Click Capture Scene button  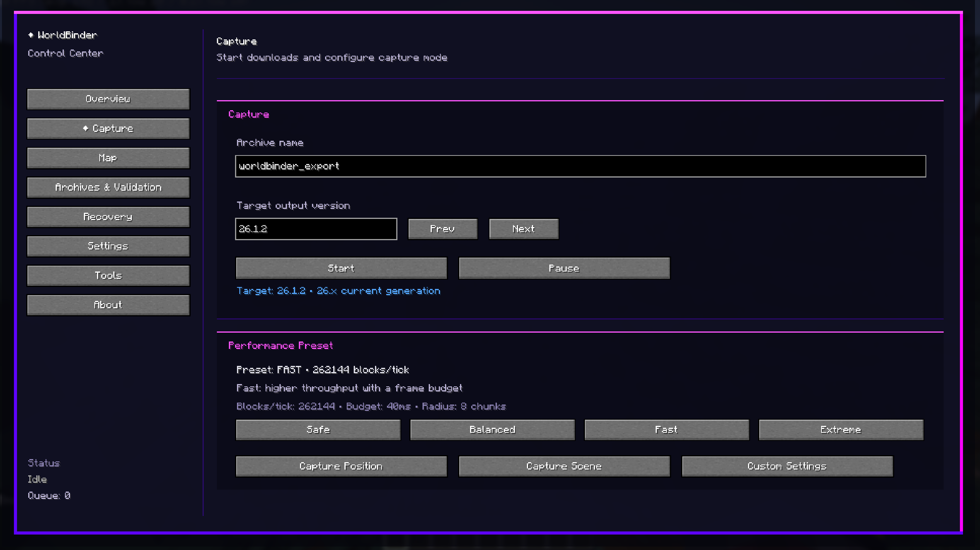[564, 466]
